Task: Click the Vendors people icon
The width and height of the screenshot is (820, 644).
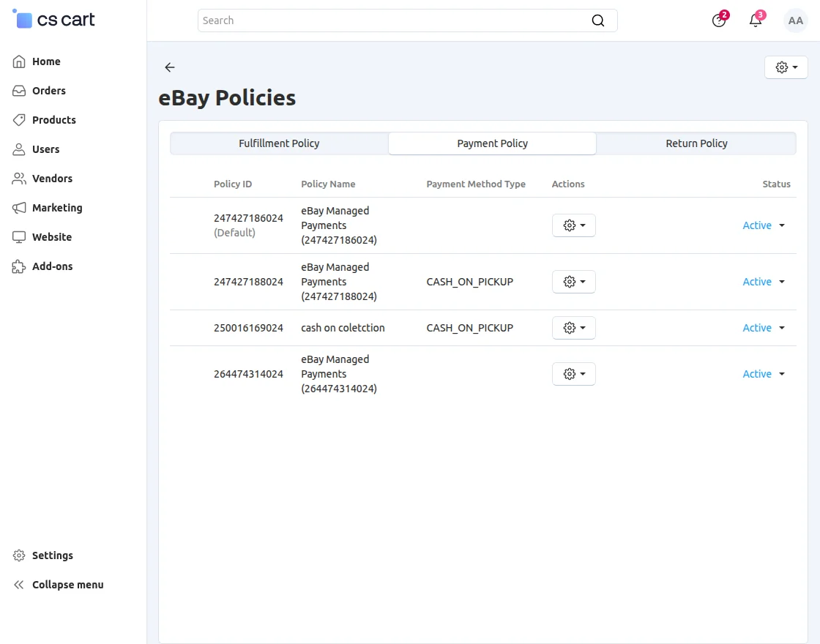Action: [19, 179]
